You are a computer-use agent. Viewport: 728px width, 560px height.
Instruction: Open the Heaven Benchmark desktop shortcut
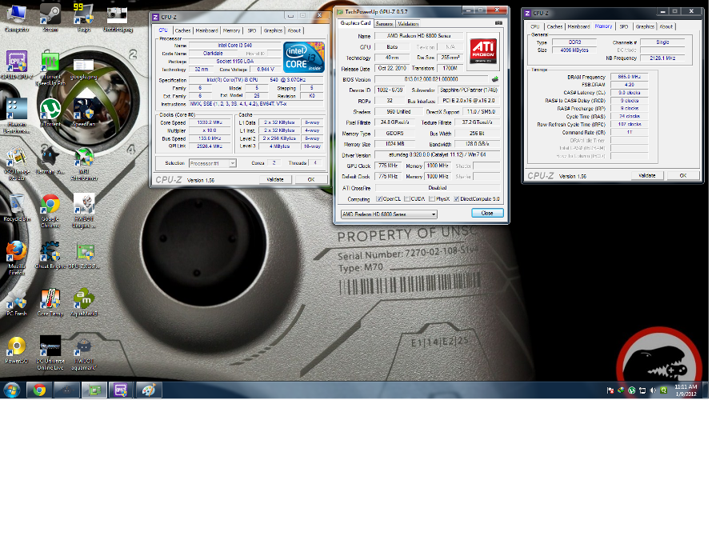[x=17, y=116]
